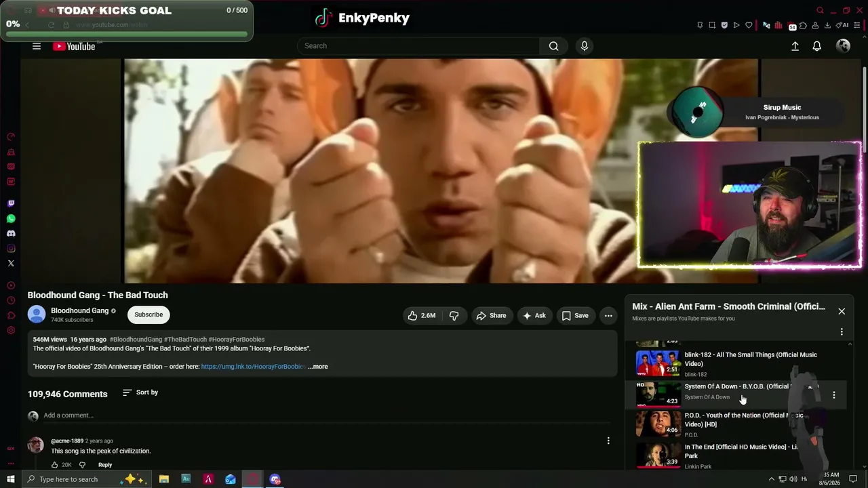The image size is (868, 488).
Task: Open options for System Of A Down item
Action: [x=834, y=394]
